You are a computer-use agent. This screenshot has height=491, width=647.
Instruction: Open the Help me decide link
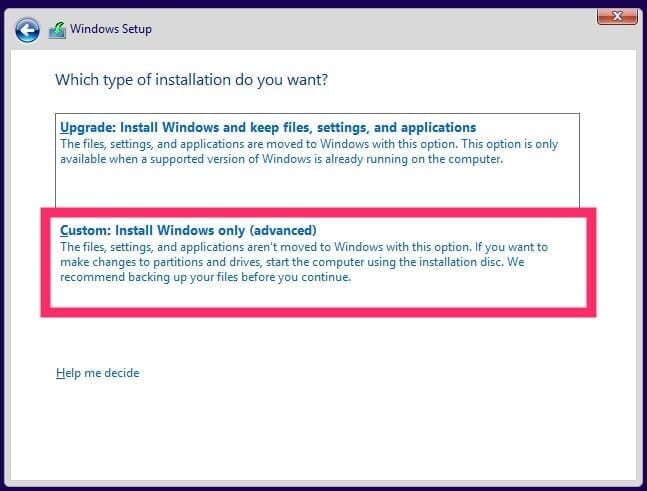[x=98, y=373]
